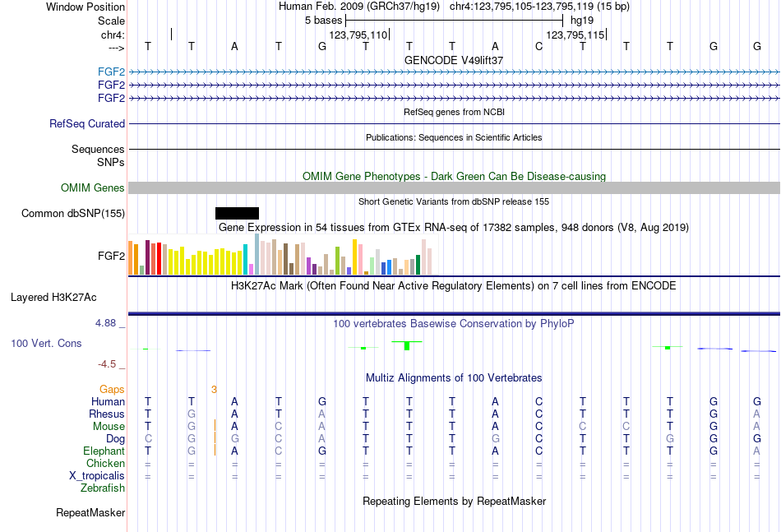Click the tallest green PhyloP conservation bar
This screenshot has height=532, width=781.
coord(407,345)
